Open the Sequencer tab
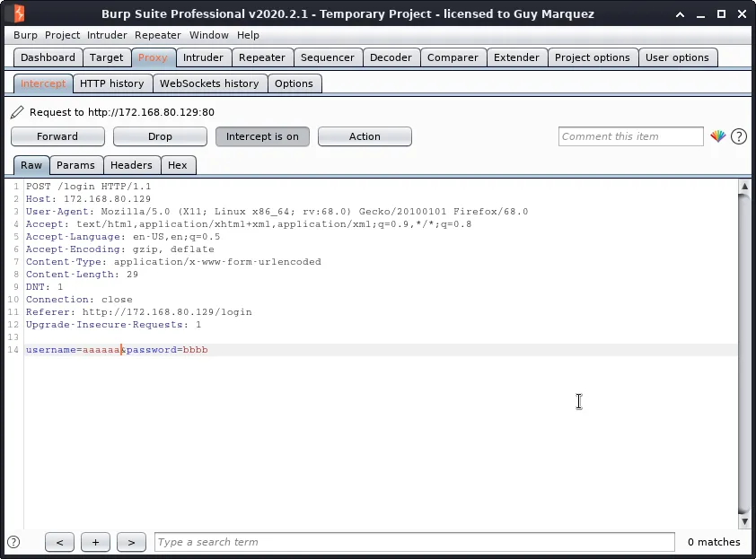The image size is (756, 559). 328,57
